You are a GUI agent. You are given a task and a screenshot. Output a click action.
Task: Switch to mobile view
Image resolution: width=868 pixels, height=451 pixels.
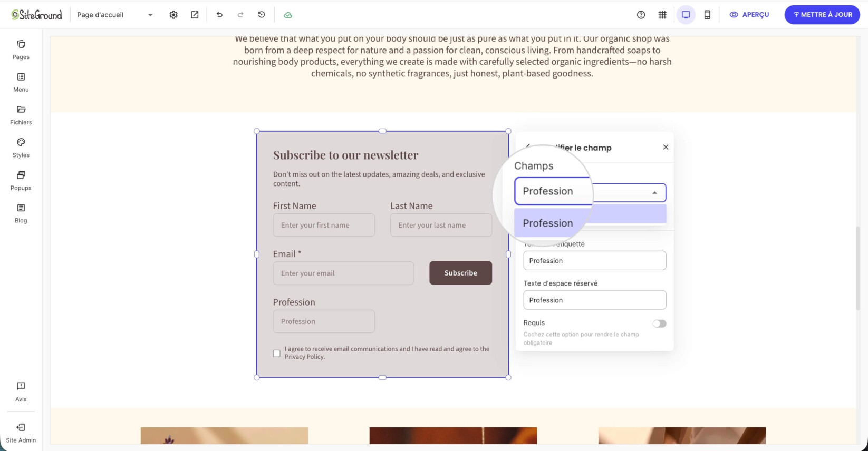(707, 15)
